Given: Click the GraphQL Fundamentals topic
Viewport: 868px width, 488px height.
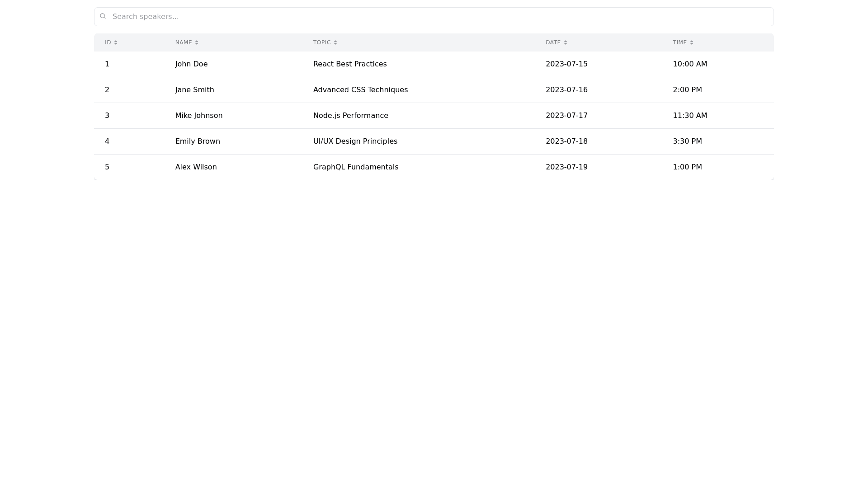Looking at the screenshot, I should [355, 167].
